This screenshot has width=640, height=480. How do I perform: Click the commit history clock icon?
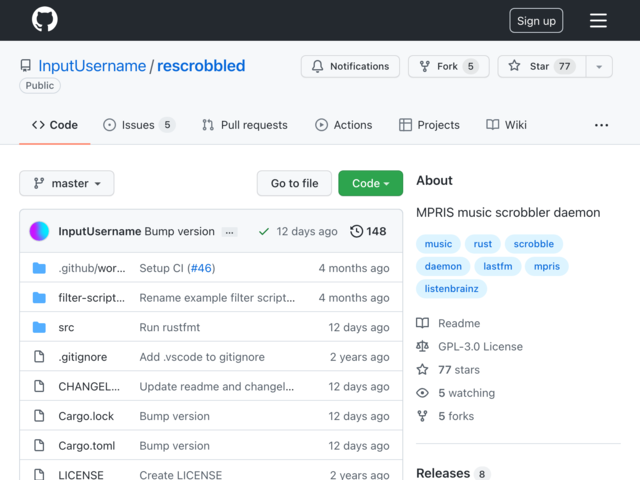356,231
